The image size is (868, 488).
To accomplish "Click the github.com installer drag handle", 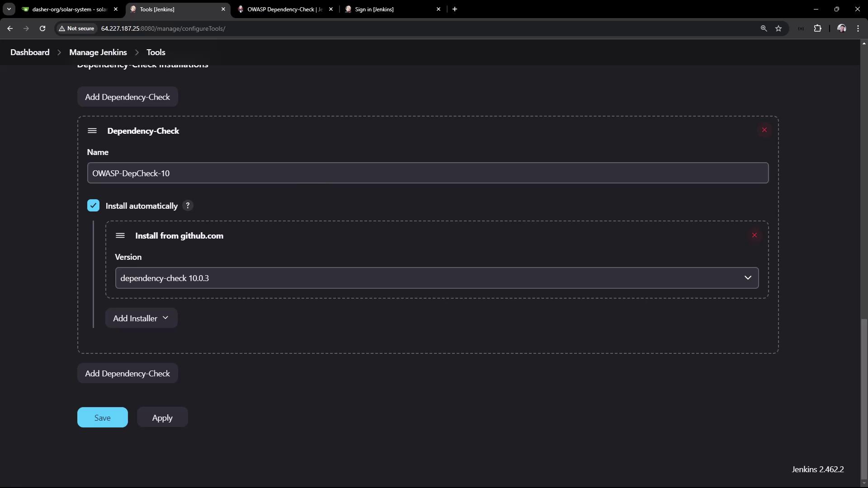I will 120,235.
